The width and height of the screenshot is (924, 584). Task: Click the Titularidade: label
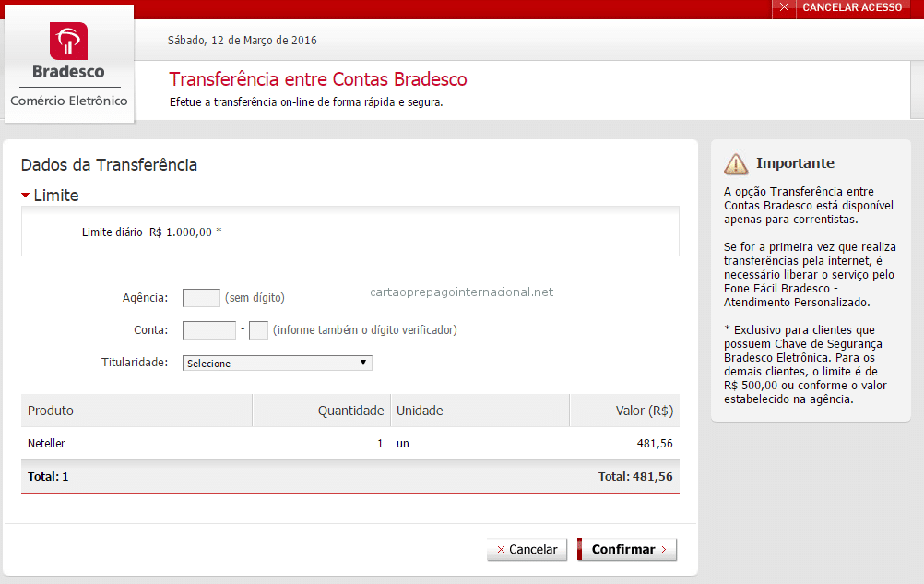point(135,363)
